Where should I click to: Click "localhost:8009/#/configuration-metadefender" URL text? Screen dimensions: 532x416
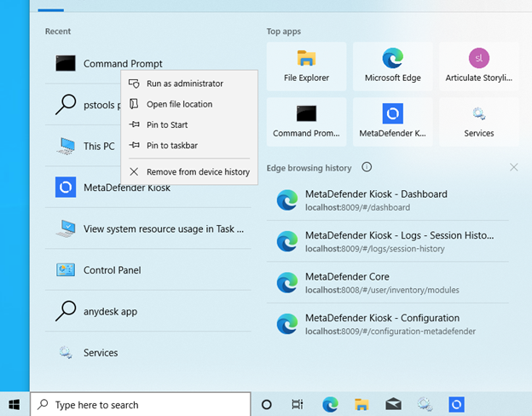[x=390, y=331]
